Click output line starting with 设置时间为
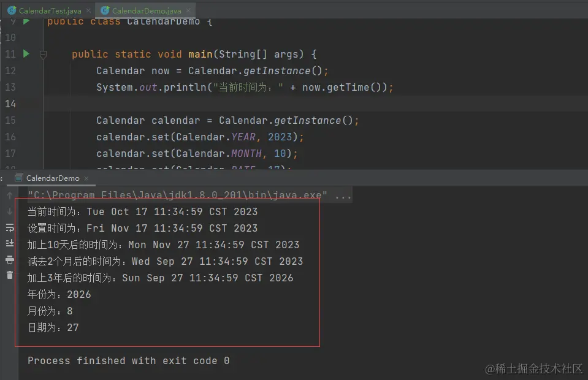 click(x=142, y=228)
